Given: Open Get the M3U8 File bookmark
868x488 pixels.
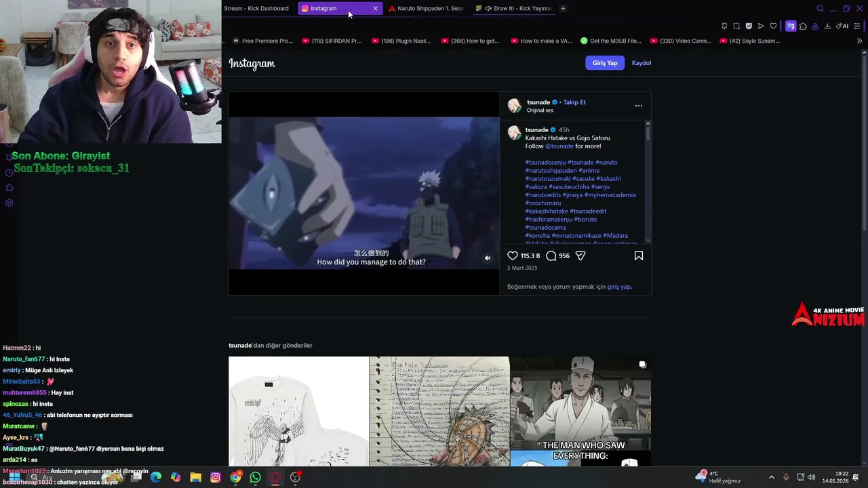Looking at the screenshot, I should click(611, 41).
